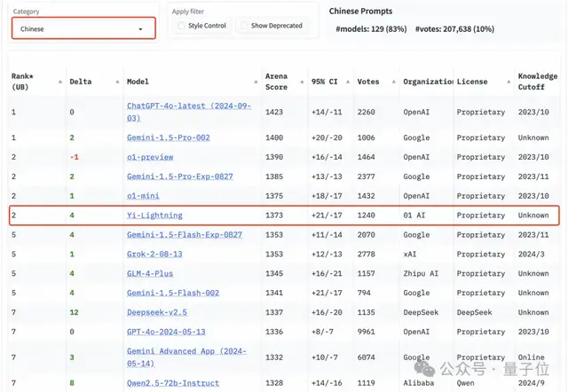Click the Category dropdown arrow
568x392 pixels.
click(140, 29)
